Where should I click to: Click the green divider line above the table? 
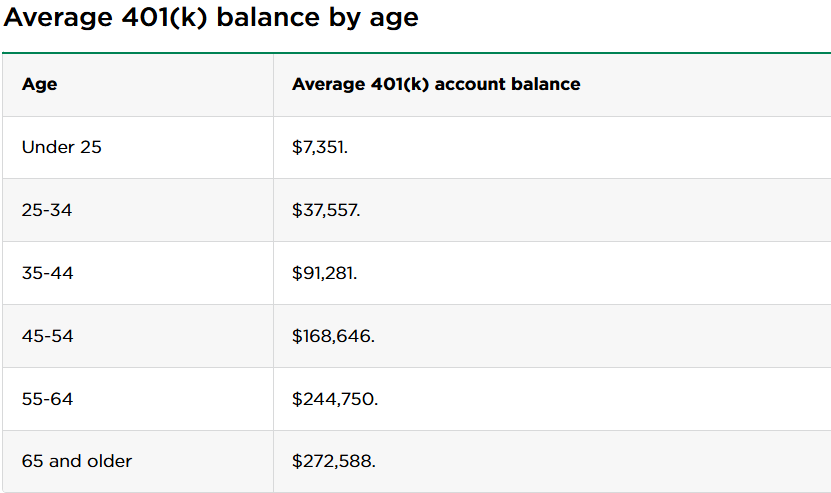tap(416, 52)
